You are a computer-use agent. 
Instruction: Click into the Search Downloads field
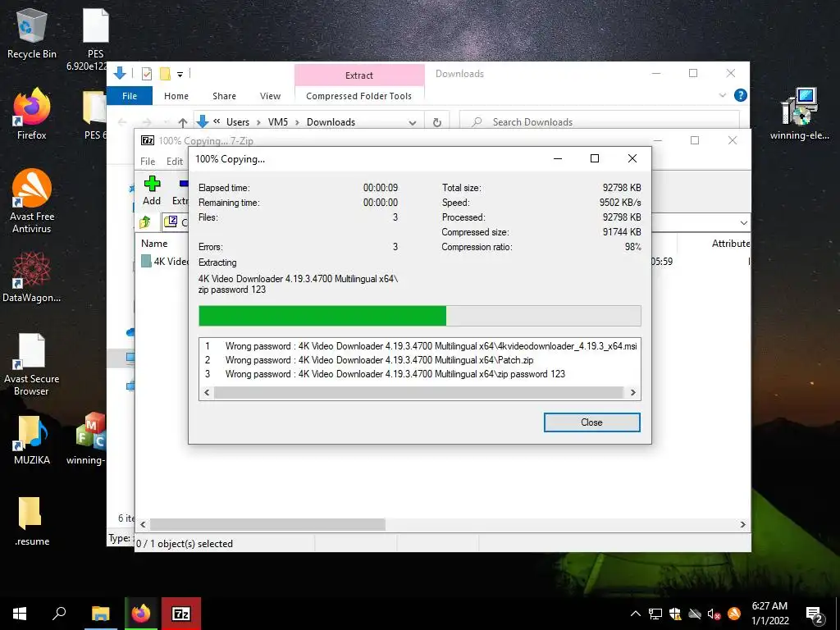point(600,122)
